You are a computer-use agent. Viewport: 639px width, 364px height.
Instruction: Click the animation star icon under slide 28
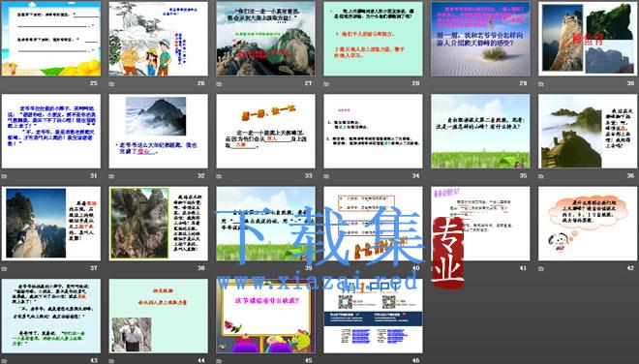coord(326,84)
